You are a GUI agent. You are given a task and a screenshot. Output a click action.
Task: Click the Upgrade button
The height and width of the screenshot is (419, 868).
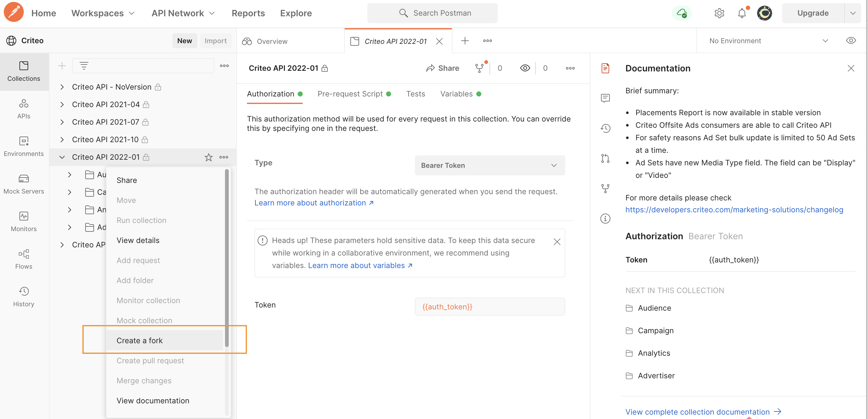tap(813, 13)
